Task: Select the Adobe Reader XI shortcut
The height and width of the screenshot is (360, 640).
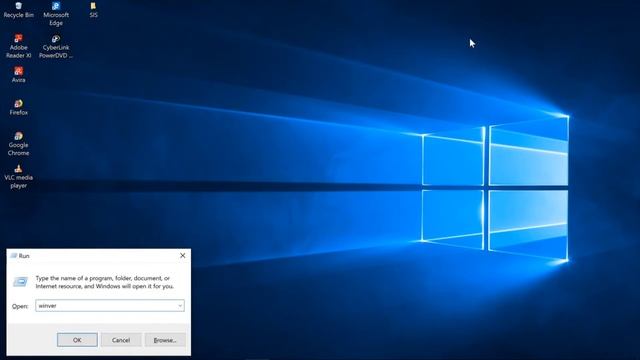Action: point(18,46)
